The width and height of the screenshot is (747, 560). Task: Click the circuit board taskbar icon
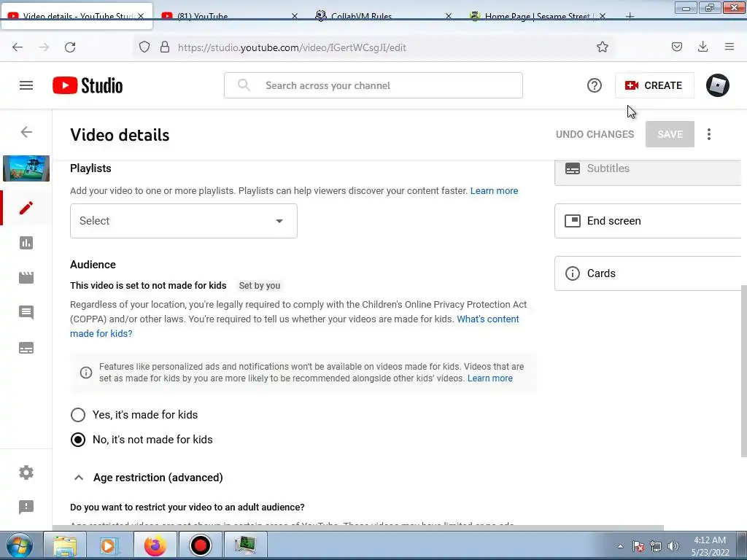245,545
